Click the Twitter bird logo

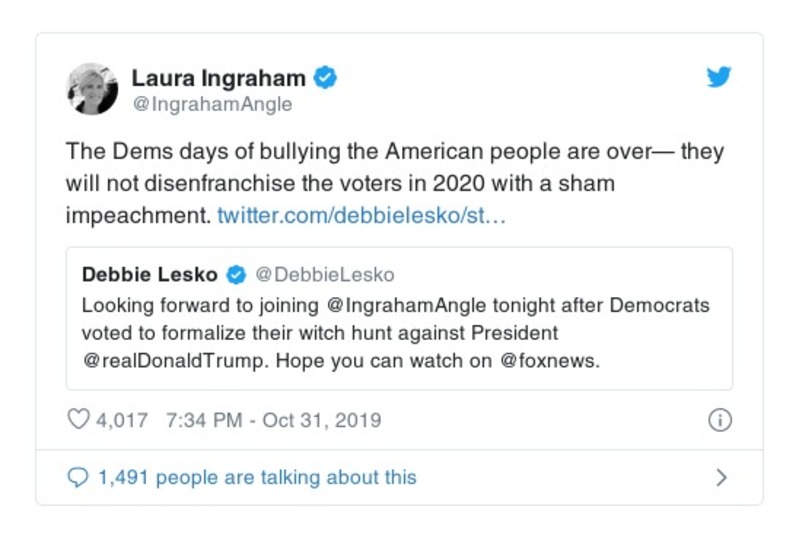coord(719,77)
